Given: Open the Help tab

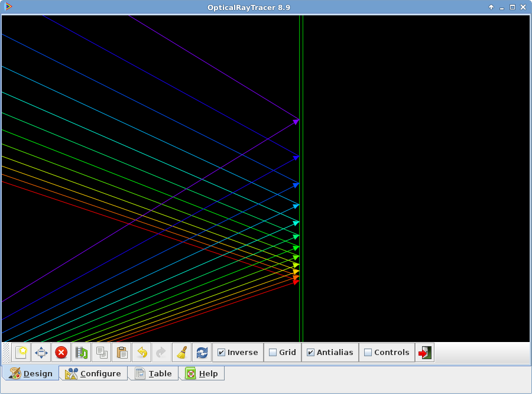Looking at the screenshot, I should [x=202, y=373].
